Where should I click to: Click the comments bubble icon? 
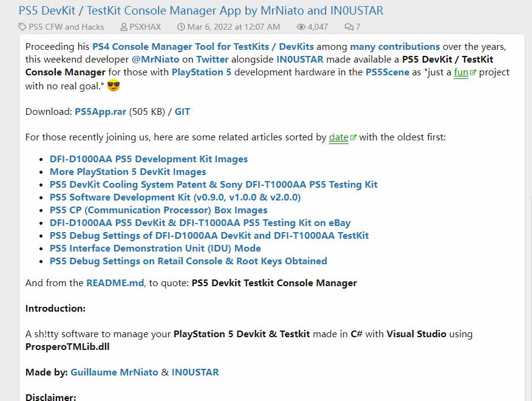pyautogui.click(x=349, y=27)
